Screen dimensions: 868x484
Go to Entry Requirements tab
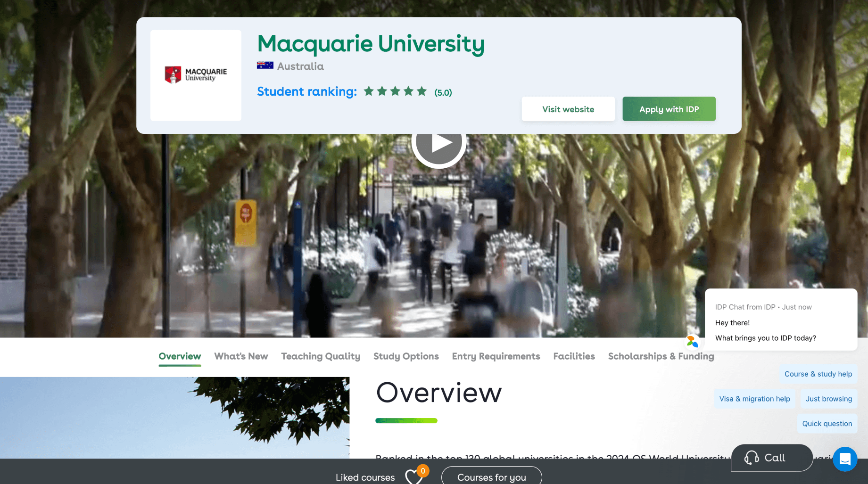[x=496, y=356]
